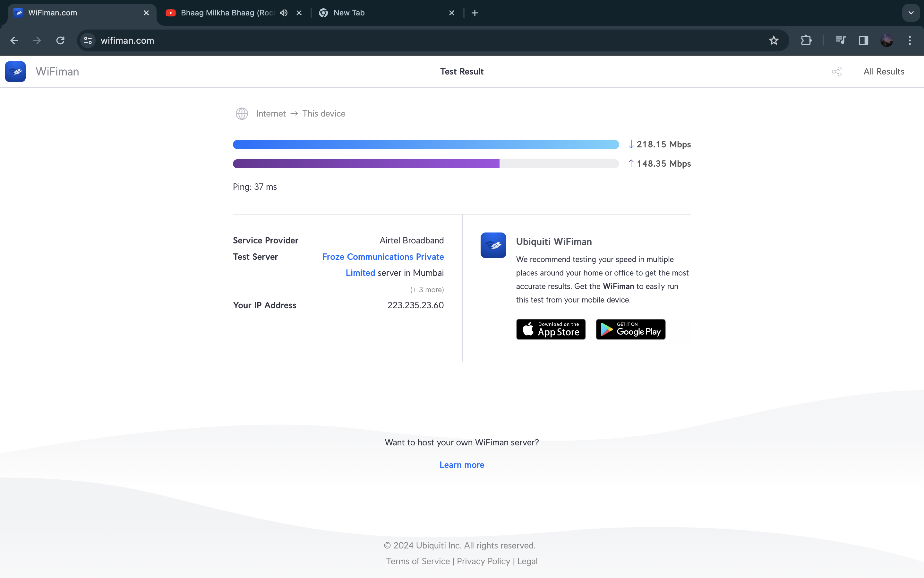Click the share results icon
Viewport: 924px width, 578px height.
(x=836, y=72)
